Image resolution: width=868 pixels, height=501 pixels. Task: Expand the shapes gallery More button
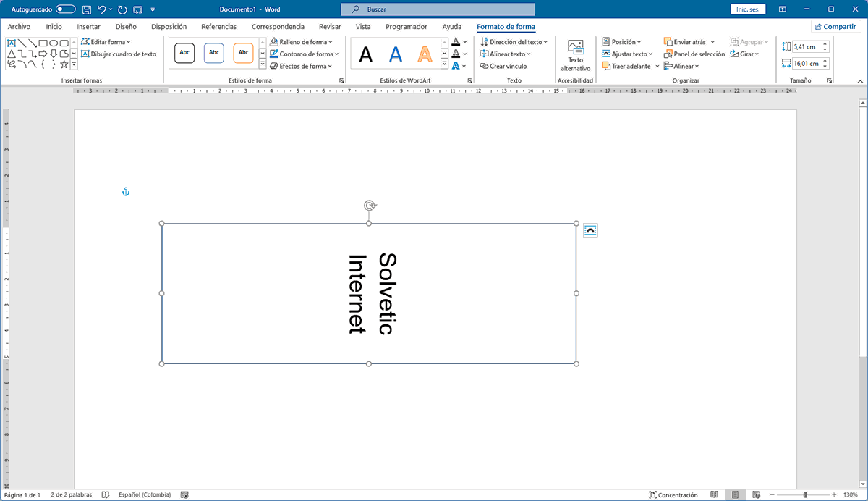[x=75, y=64]
